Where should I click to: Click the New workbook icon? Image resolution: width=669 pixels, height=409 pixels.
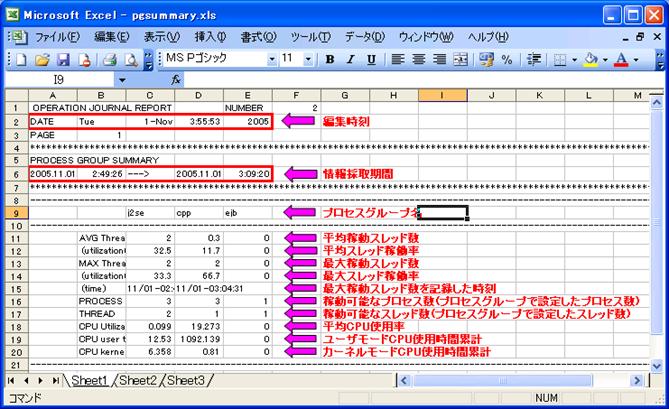click(x=21, y=60)
